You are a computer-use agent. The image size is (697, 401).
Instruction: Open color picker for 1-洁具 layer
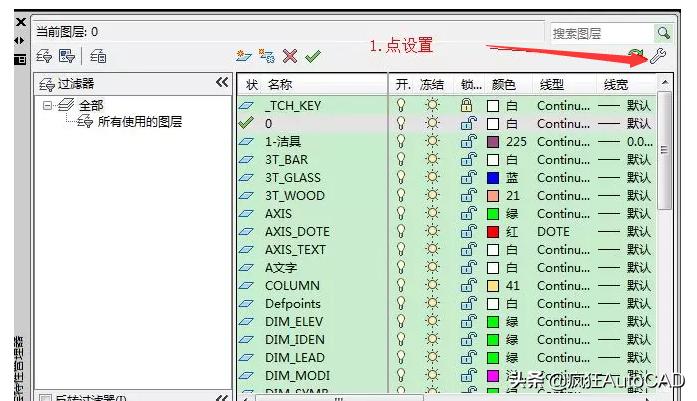(x=493, y=142)
